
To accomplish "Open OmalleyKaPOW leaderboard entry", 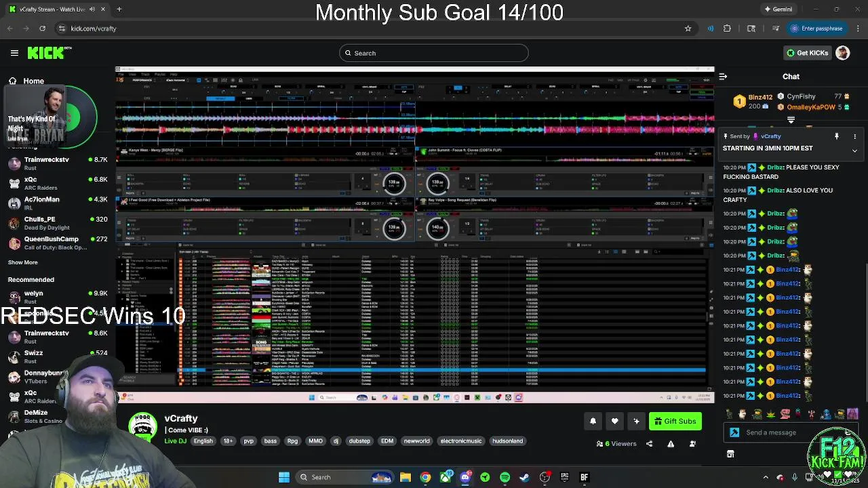I will coord(813,107).
